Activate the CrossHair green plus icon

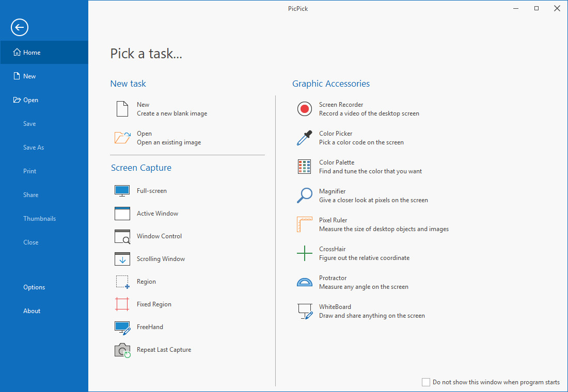pyautogui.click(x=305, y=253)
